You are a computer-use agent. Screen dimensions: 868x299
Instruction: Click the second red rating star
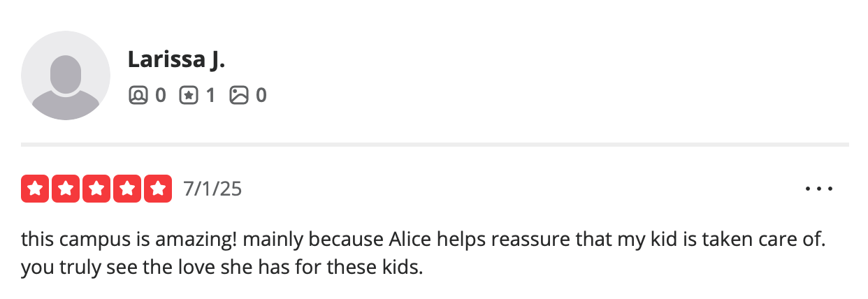[x=66, y=189]
